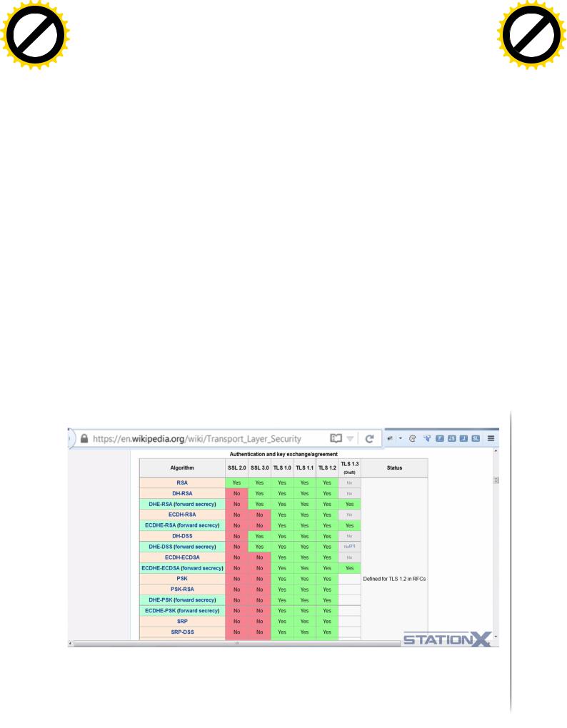567x728 pixels.
Task: Toggle the blue J extension button
Action: point(463,438)
